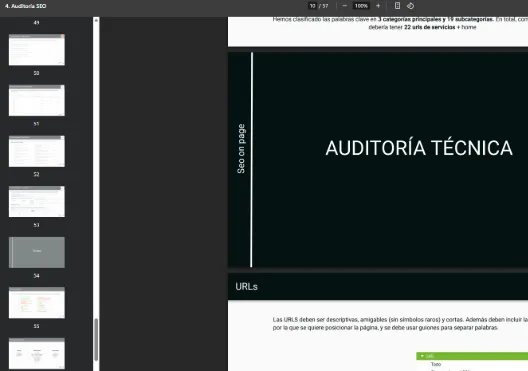
Task: Click the '22 urls de servicios' text
Action: tap(429, 27)
